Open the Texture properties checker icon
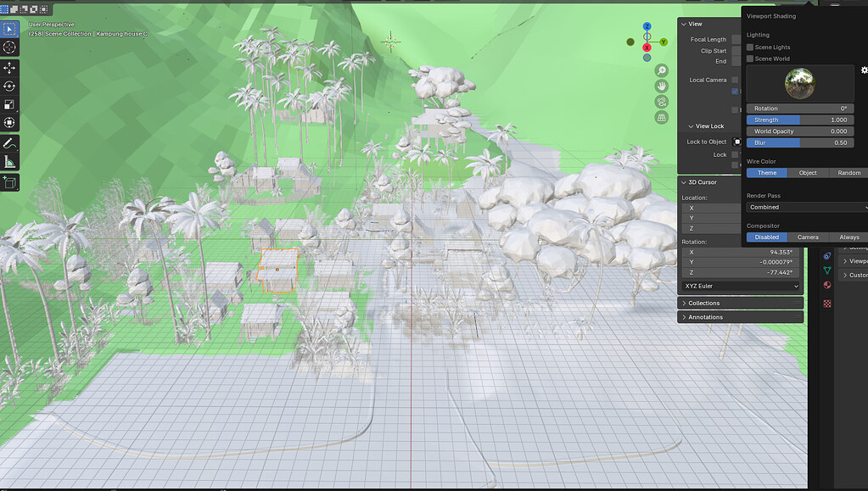 (827, 304)
